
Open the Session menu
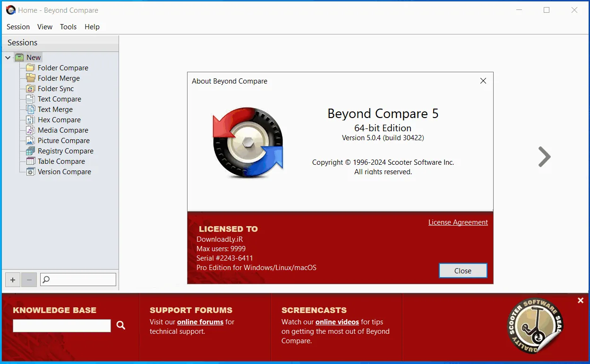tap(18, 27)
